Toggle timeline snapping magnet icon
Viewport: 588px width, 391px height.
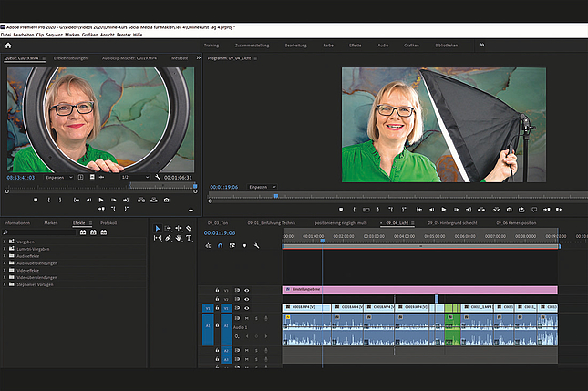222,245
